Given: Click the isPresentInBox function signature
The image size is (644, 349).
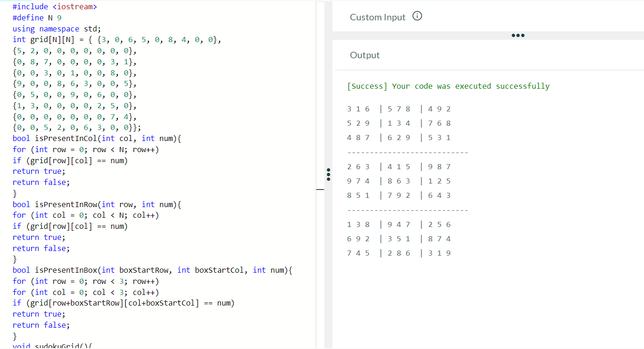Looking at the screenshot, I should coord(153,270).
